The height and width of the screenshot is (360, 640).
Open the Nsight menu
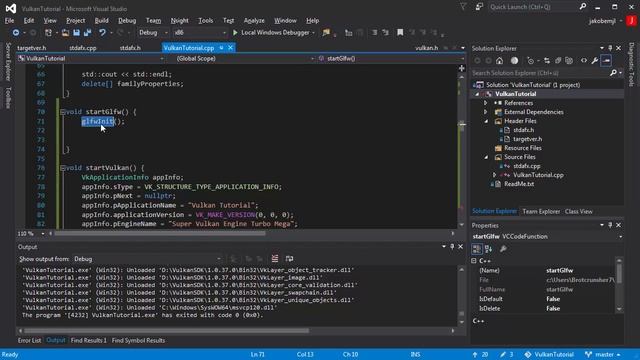click(180, 20)
